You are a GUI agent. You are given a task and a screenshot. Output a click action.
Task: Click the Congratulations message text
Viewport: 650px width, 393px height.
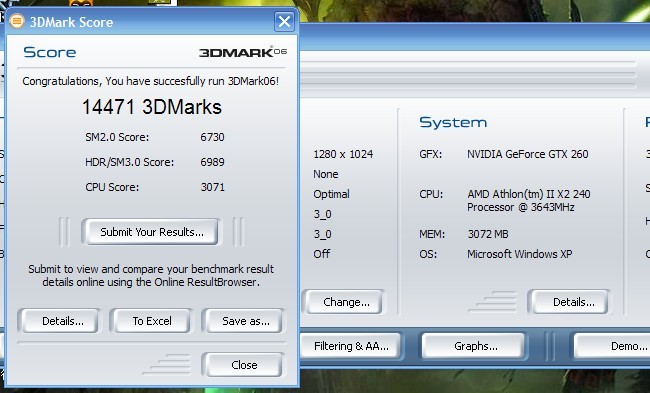point(150,81)
